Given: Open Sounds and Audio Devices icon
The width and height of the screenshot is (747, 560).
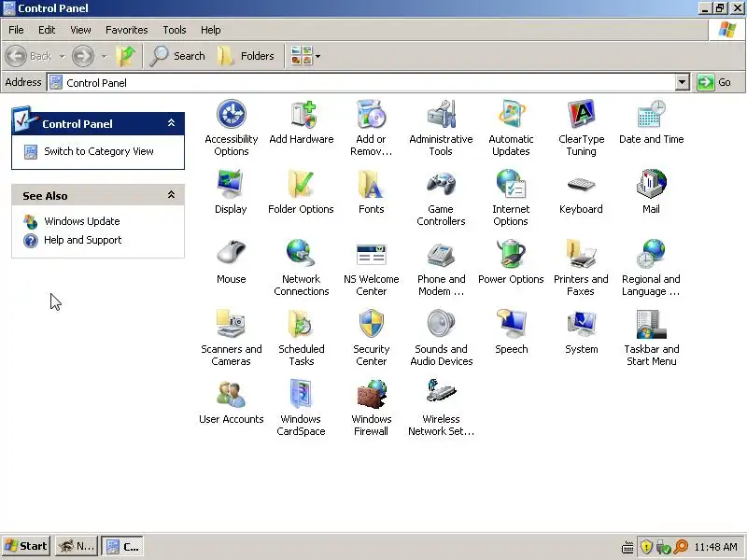Looking at the screenshot, I should [441, 324].
